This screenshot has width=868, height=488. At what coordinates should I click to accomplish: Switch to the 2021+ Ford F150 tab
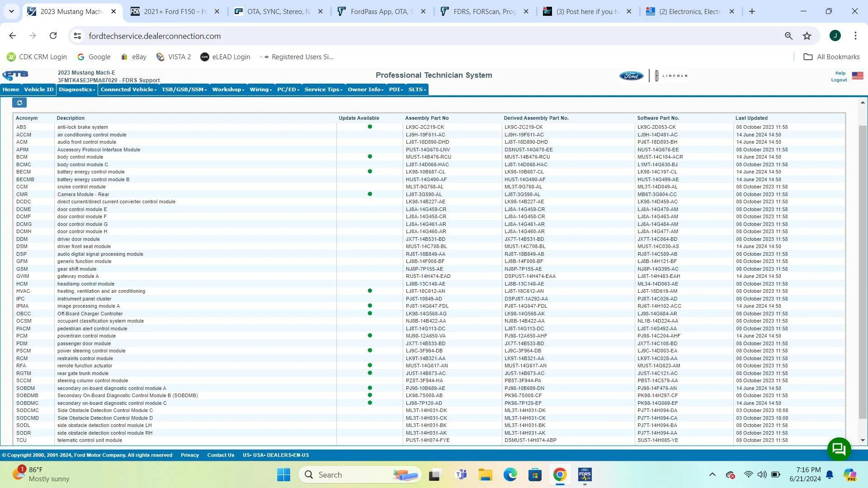coord(175,12)
